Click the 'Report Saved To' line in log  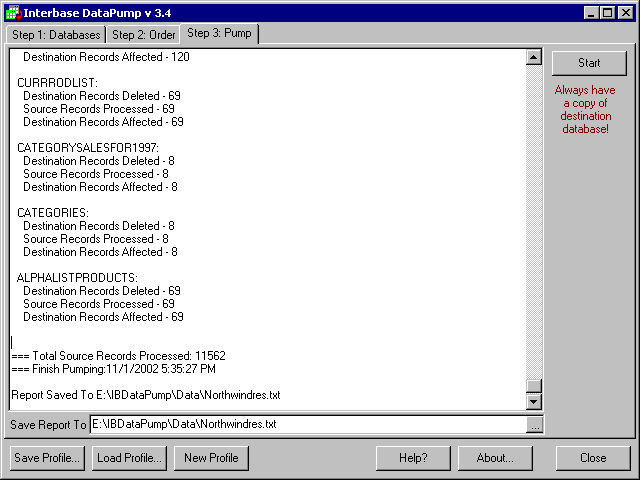[146, 395]
